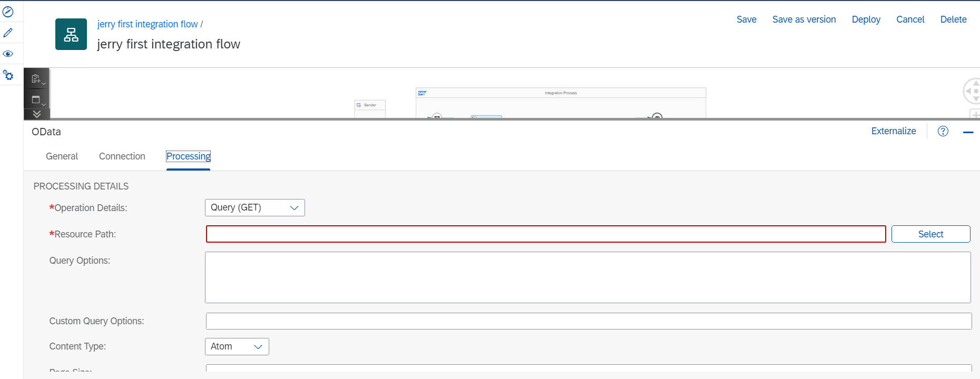Open the Operation Details dropdown

click(255, 207)
